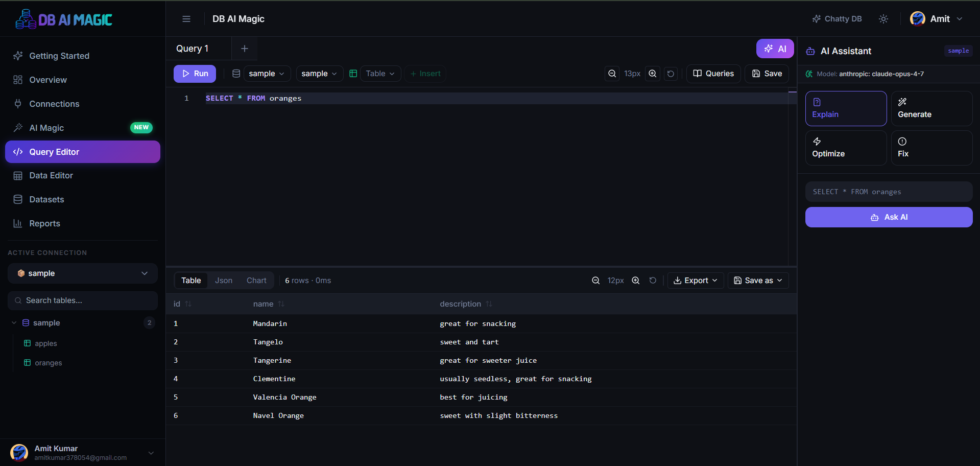This screenshot has height=466, width=980.
Task: Toggle the AI assistant panel button
Action: 775,49
